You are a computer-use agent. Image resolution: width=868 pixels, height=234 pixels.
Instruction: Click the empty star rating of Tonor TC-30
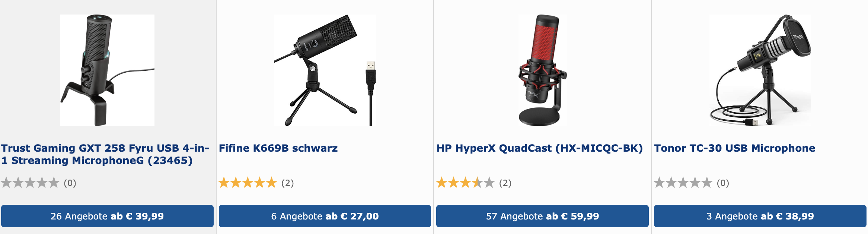pos(683,183)
